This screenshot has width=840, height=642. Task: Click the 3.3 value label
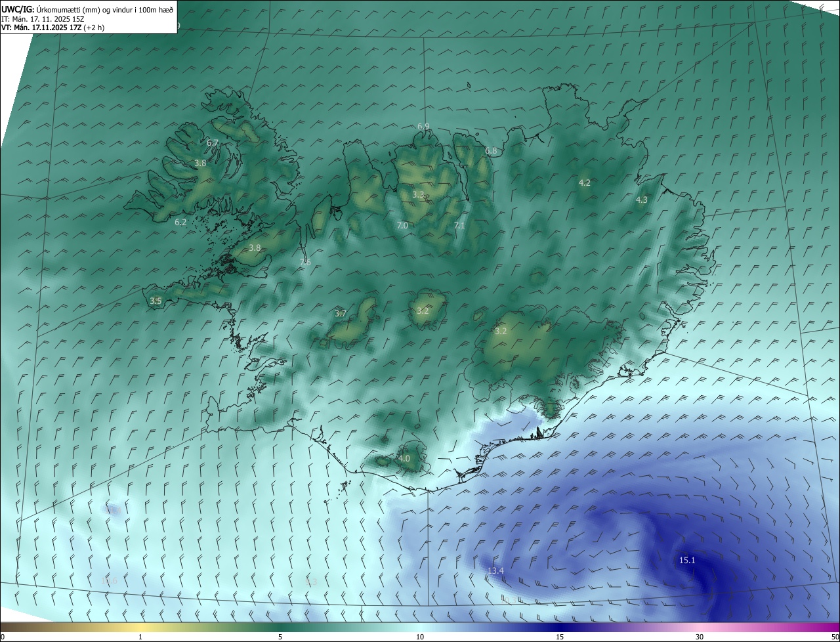point(418,194)
